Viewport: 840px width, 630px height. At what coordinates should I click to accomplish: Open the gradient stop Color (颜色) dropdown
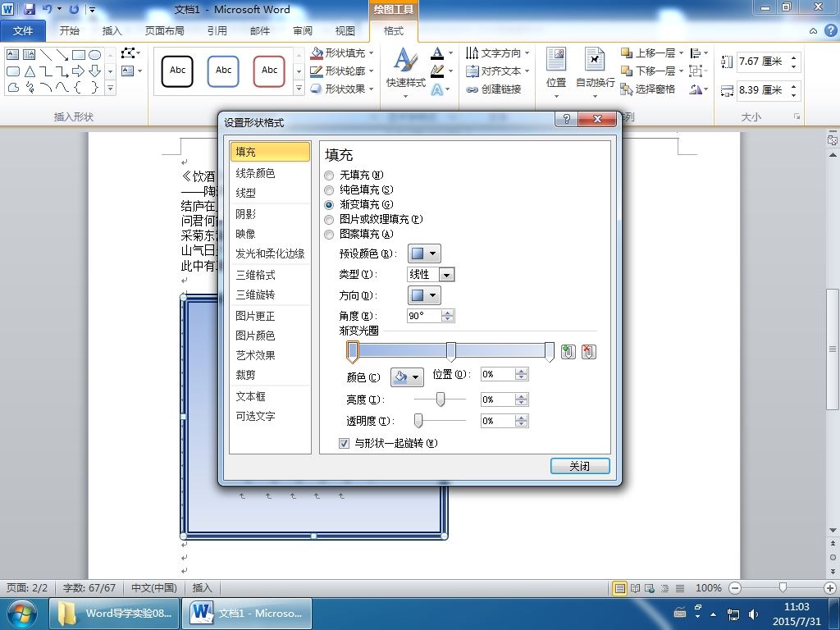407,377
